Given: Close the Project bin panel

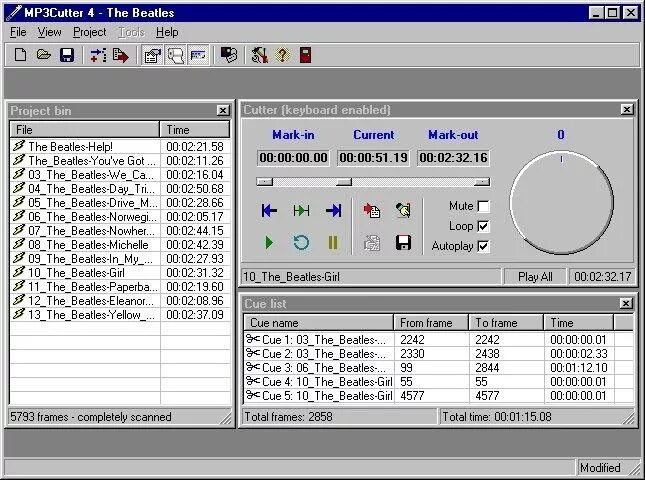Looking at the screenshot, I should pyautogui.click(x=223, y=110).
